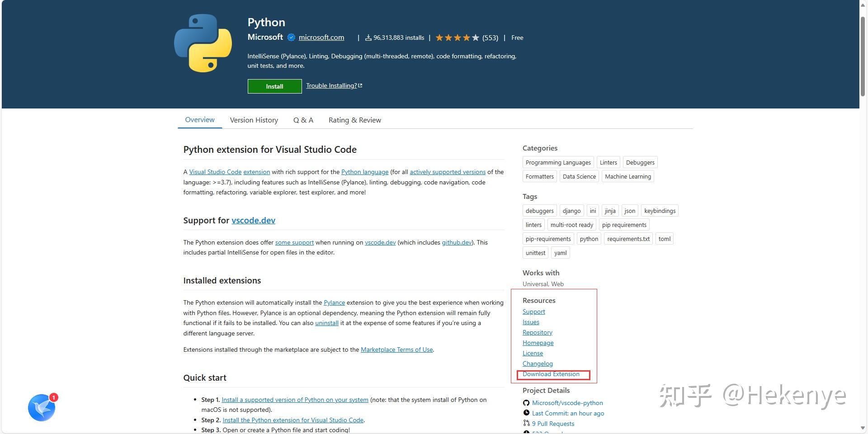
Task: Click the jinja tag
Action: point(610,211)
